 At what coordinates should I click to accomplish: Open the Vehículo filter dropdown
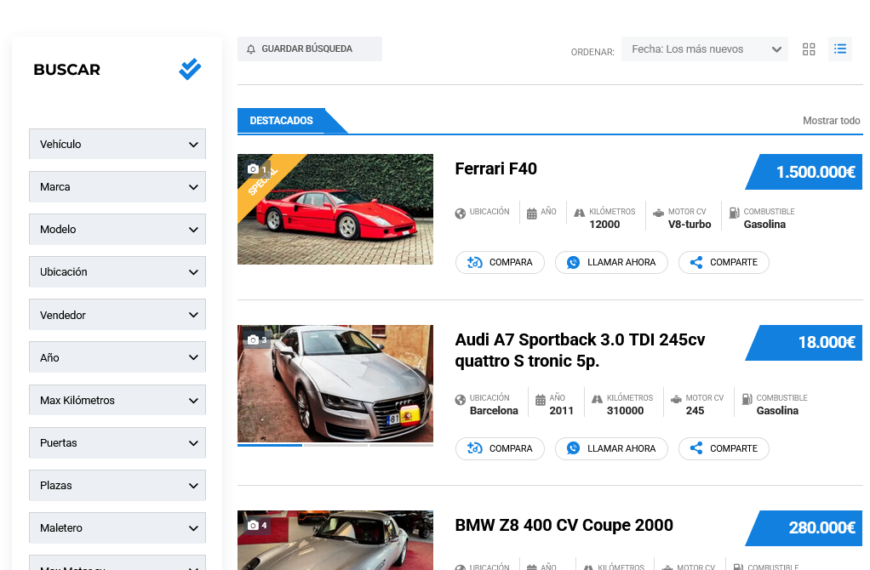pos(117,144)
